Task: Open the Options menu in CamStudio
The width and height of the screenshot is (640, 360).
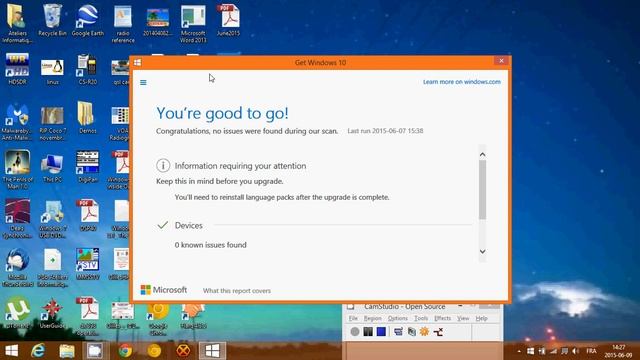Action: coord(398,318)
